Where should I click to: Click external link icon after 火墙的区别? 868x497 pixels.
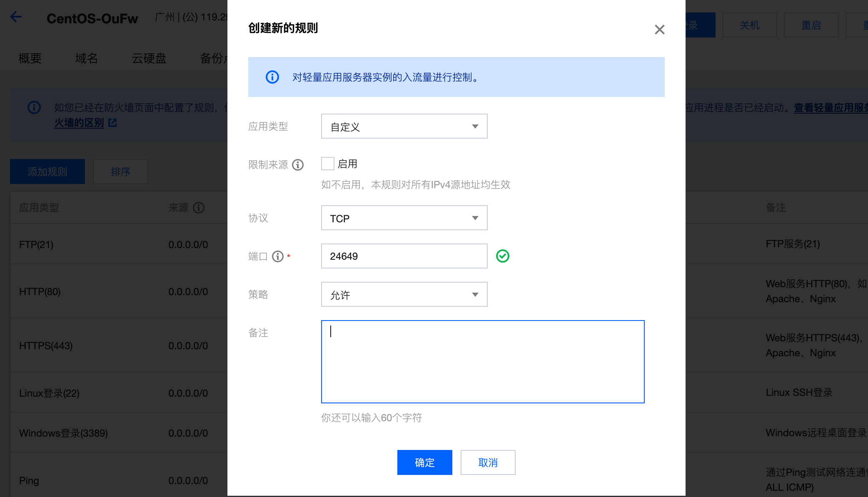point(112,123)
